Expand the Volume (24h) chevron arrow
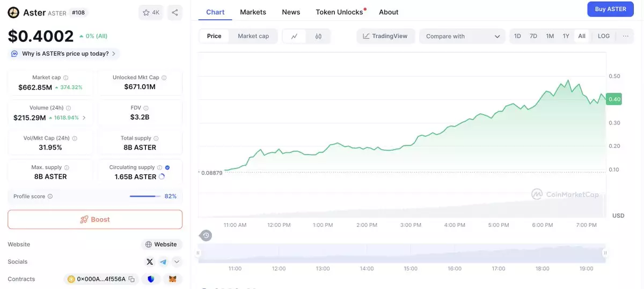Screen dimensions: 644x289 point(84,117)
